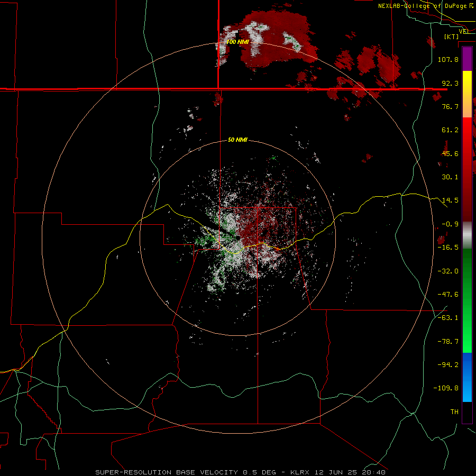Click the -78.7 velocity scale value
This screenshot has height=476, width=476.
coord(448,342)
